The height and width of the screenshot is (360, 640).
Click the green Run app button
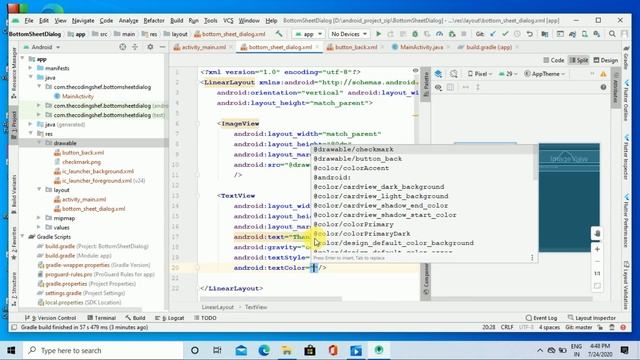click(x=378, y=34)
